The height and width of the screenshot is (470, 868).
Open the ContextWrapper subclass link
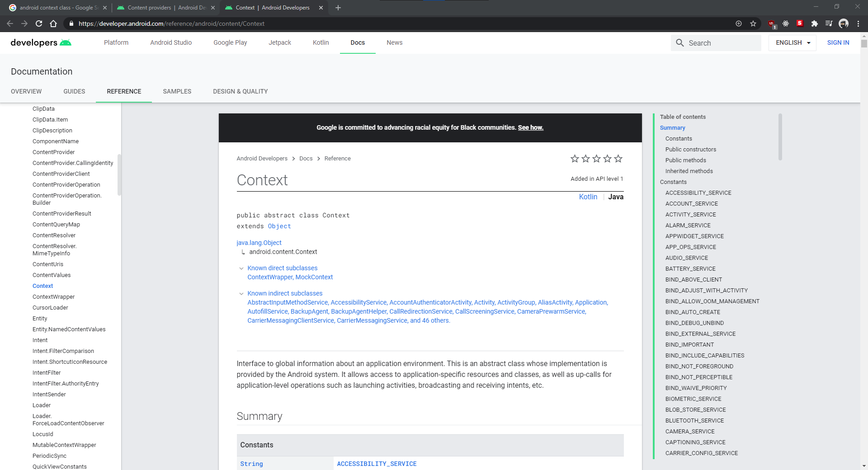coord(269,277)
